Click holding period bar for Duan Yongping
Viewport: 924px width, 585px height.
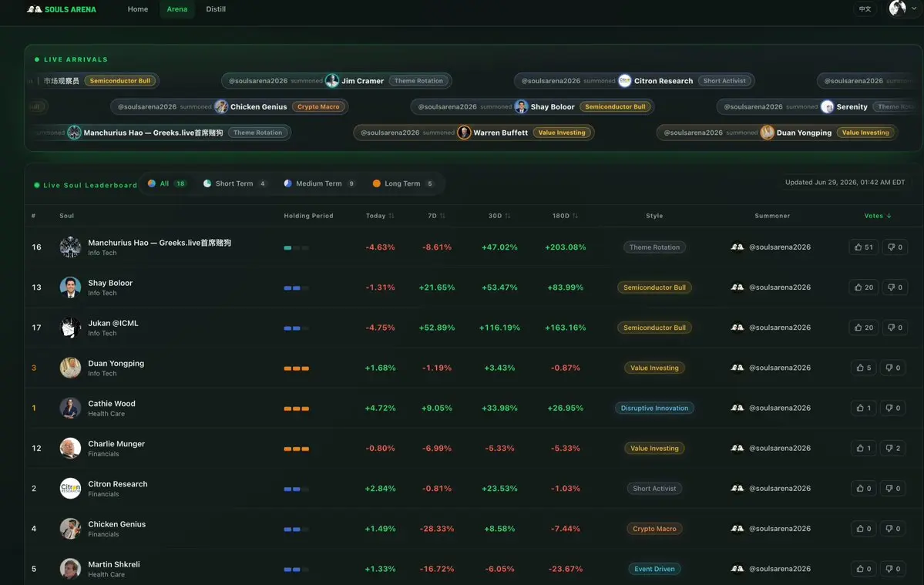click(297, 368)
